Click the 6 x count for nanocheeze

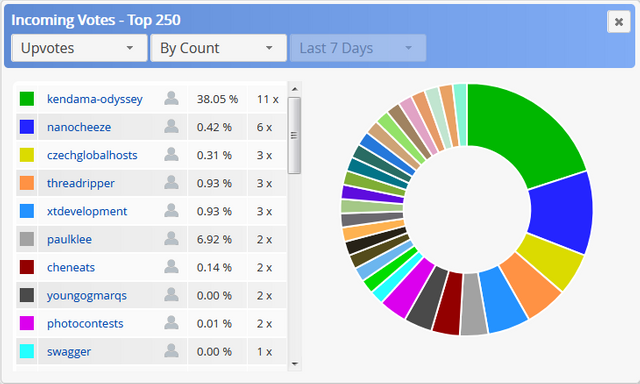click(x=264, y=127)
